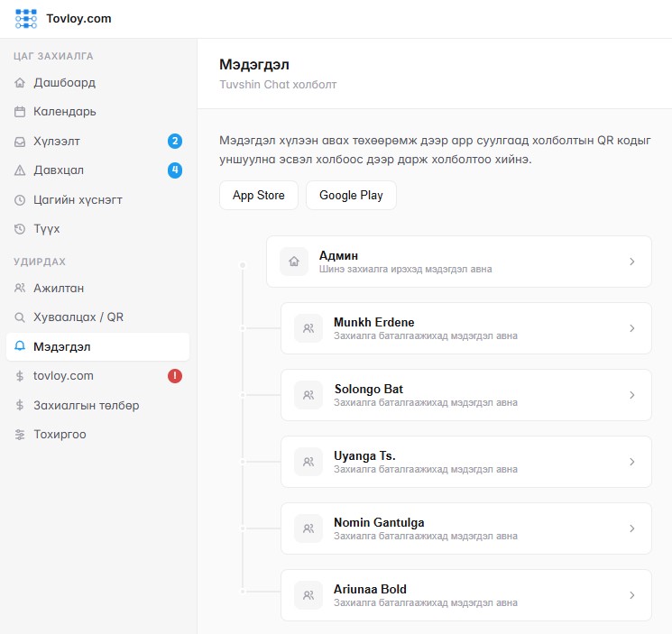
Task: Open the Ажилтан staff page
Action: pyautogui.click(x=97, y=288)
